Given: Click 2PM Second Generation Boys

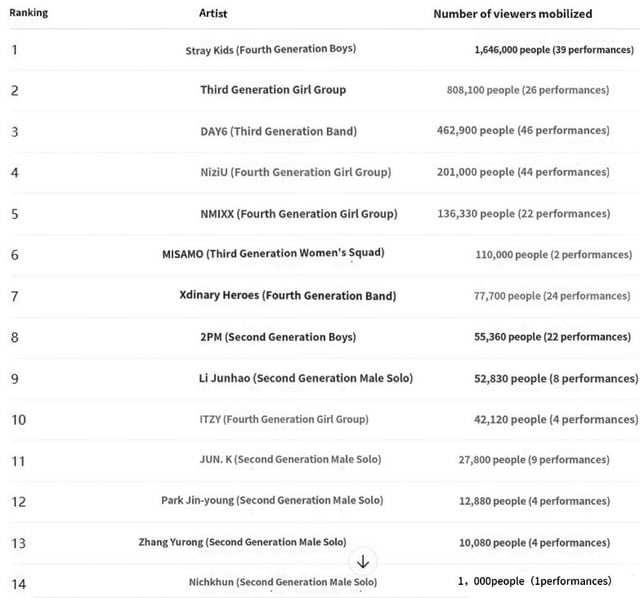Looking at the screenshot, I should (x=278, y=337).
